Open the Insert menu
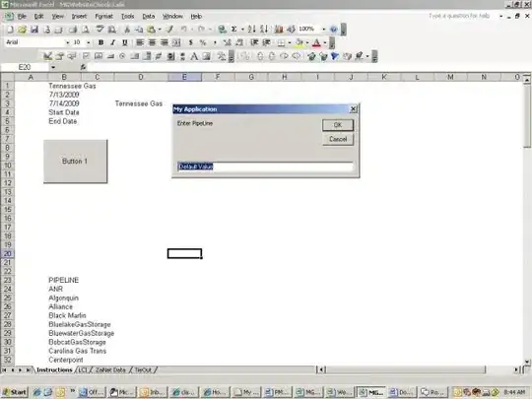The image size is (532, 399). 79,17
